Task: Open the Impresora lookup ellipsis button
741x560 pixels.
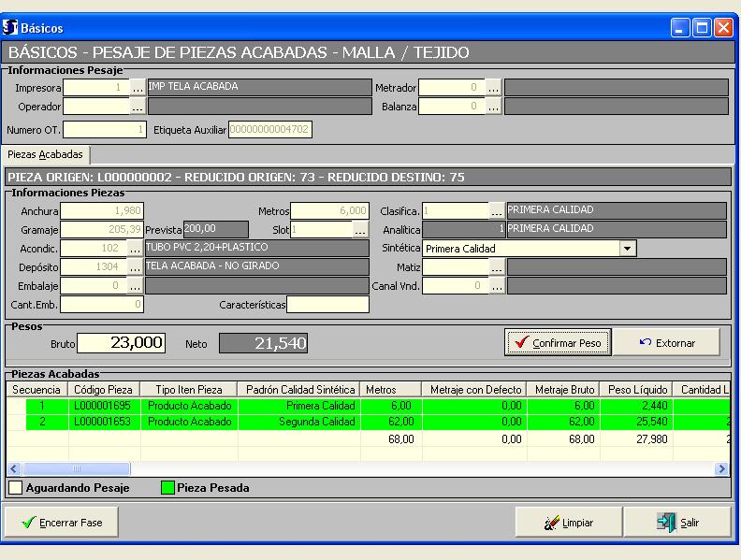Action: (x=137, y=88)
